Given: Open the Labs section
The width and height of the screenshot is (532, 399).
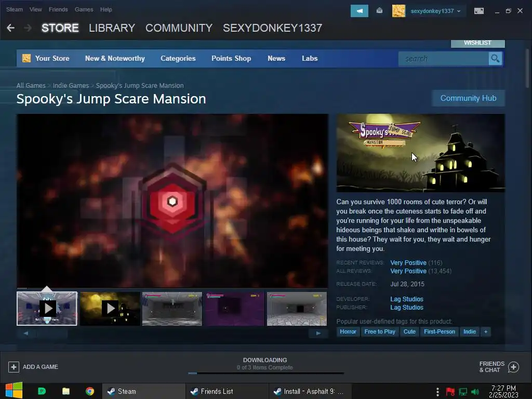Looking at the screenshot, I should tap(310, 58).
